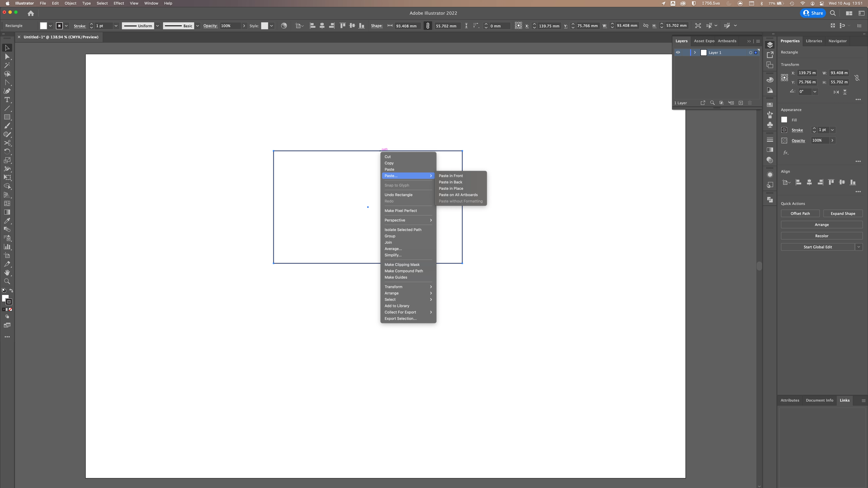
Task: Select the Zoom tool
Action: coord(7,281)
